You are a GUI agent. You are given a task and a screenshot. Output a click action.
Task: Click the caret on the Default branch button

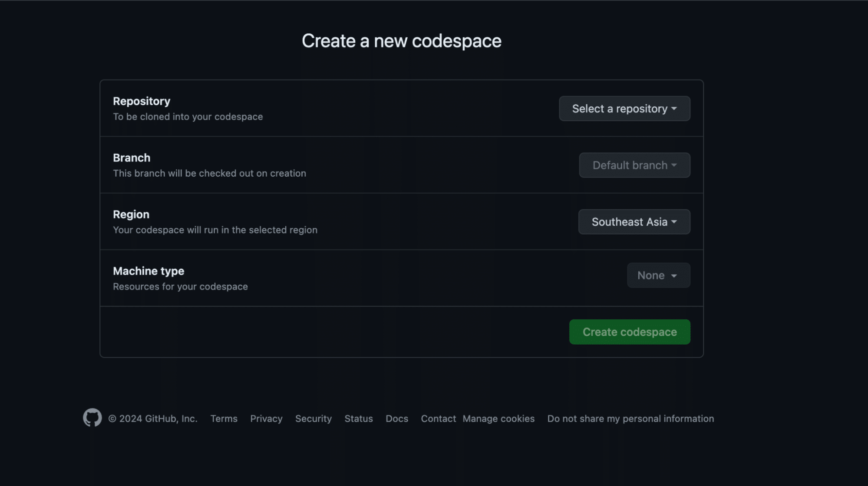(x=674, y=165)
